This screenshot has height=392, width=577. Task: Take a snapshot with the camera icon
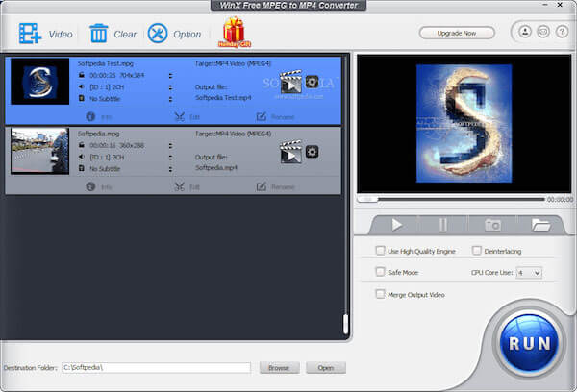492,224
